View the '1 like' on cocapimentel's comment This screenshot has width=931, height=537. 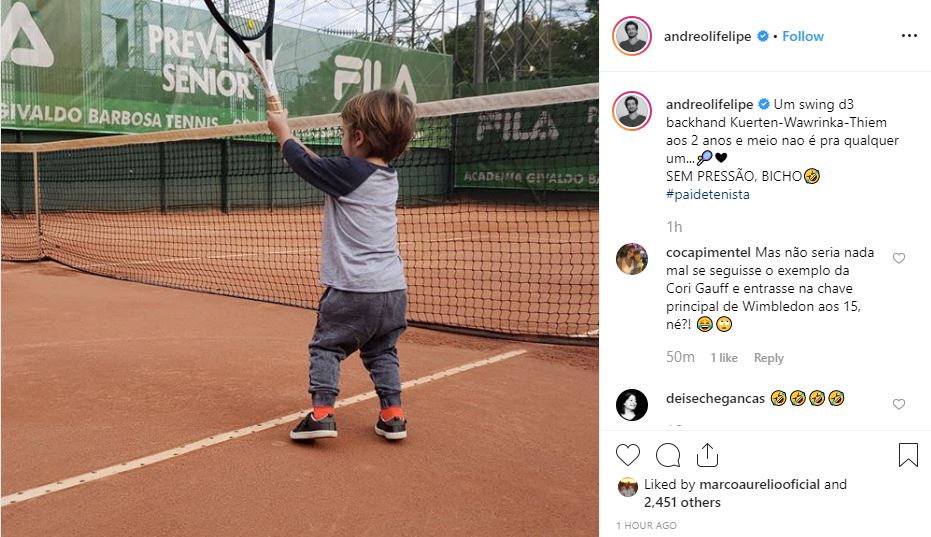pyautogui.click(x=724, y=358)
